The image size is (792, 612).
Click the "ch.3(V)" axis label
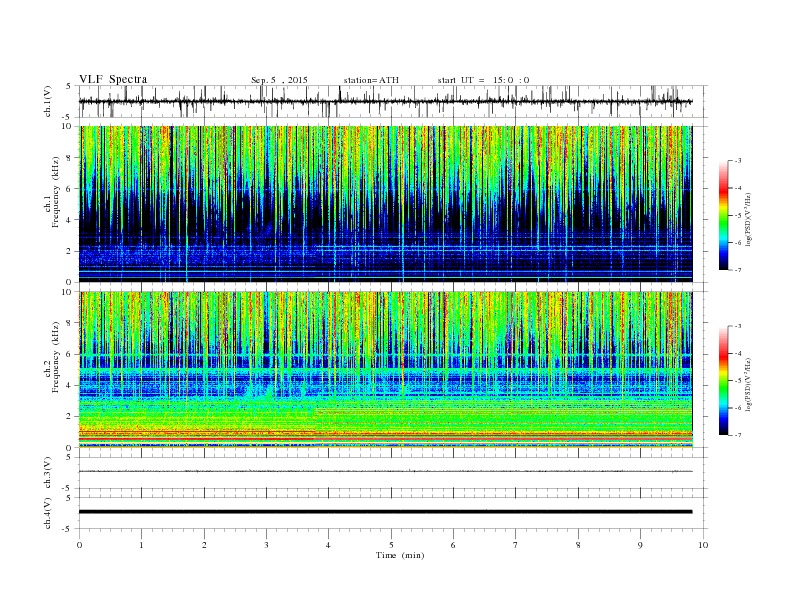(x=48, y=473)
